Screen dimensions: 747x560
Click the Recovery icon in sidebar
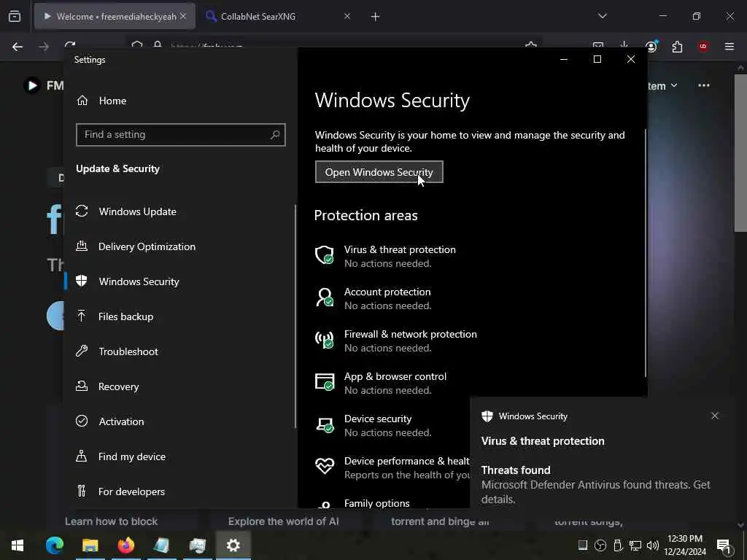(82, 386)
